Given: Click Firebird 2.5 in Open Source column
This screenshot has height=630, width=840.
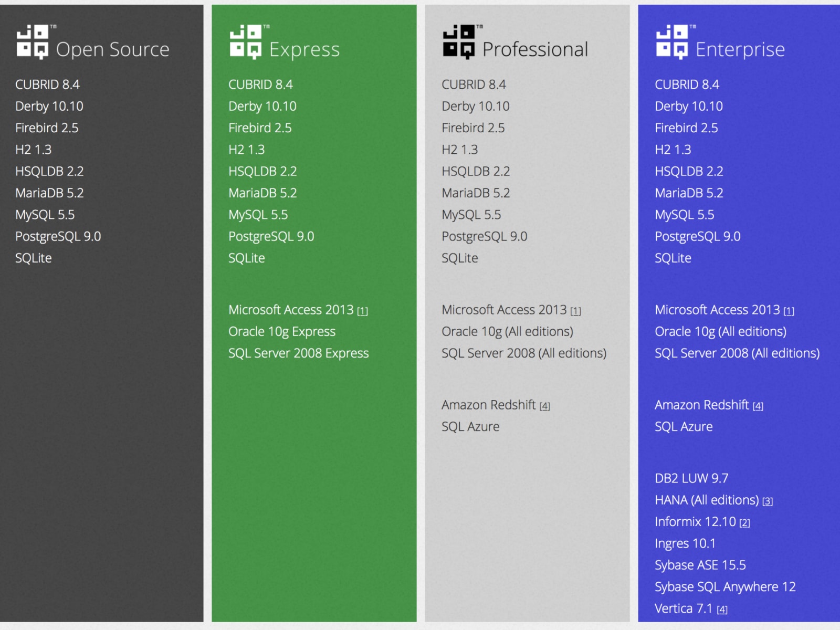Looking at the screenshot, I should coord(47,128).
